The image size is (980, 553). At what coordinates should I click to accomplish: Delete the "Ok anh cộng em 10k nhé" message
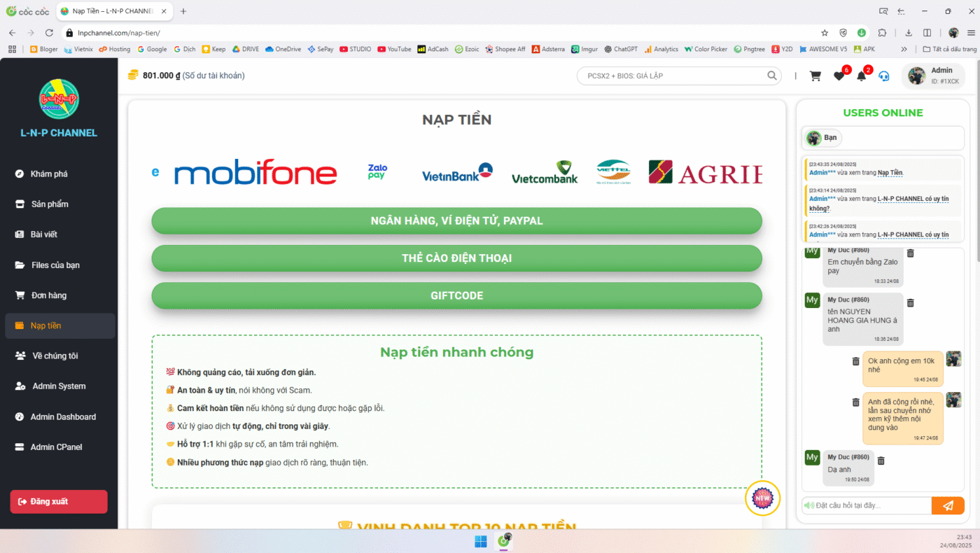[855, 361]
